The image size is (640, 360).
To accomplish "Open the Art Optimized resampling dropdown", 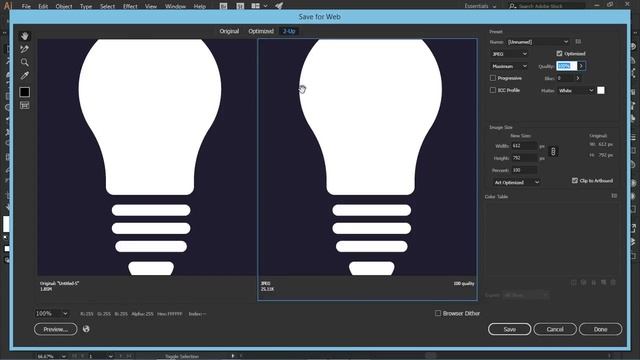I will 516,182.
